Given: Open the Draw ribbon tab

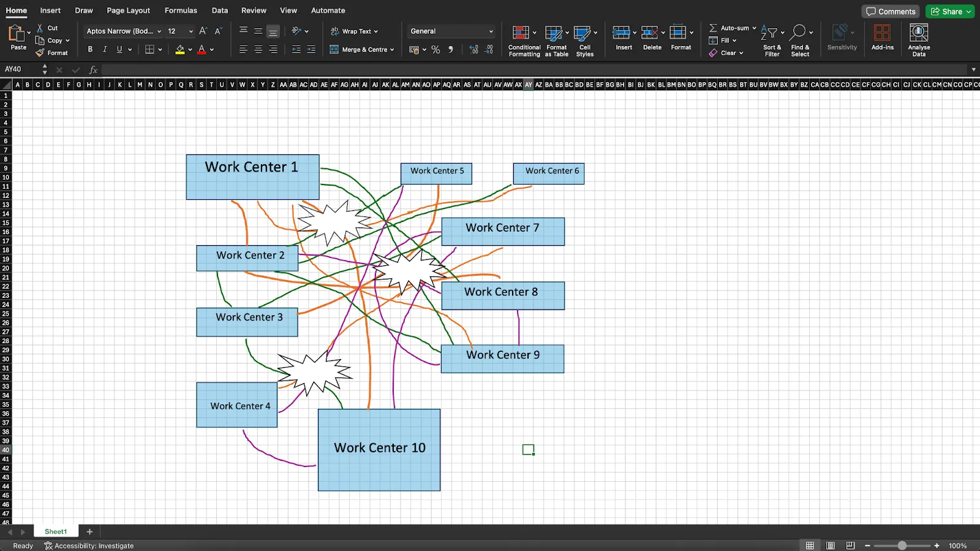Looking at the screenshot, I should point(84,10).
